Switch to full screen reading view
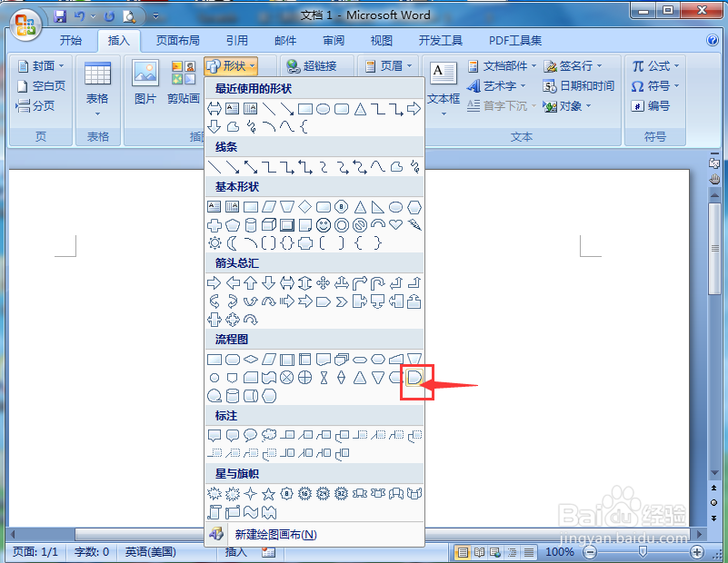This screenshot has width=728, height=563. (x=479, y=552)
